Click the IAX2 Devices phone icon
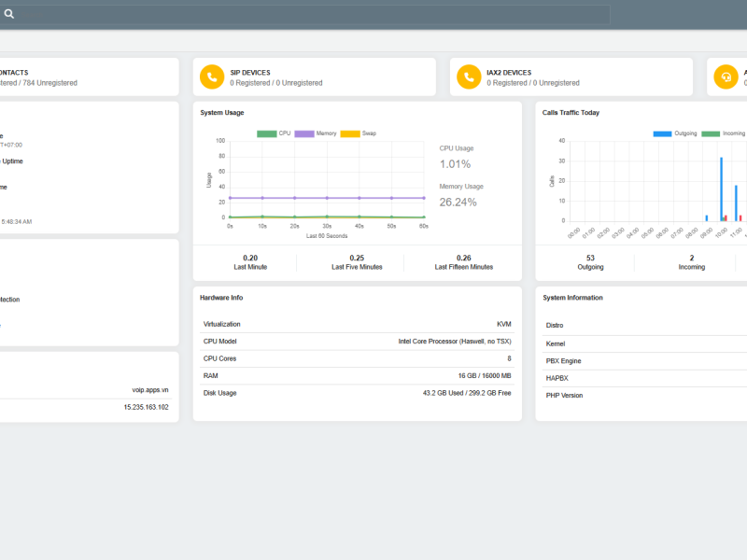Screen dimensions: 747x560 click(x=467, y=77)
